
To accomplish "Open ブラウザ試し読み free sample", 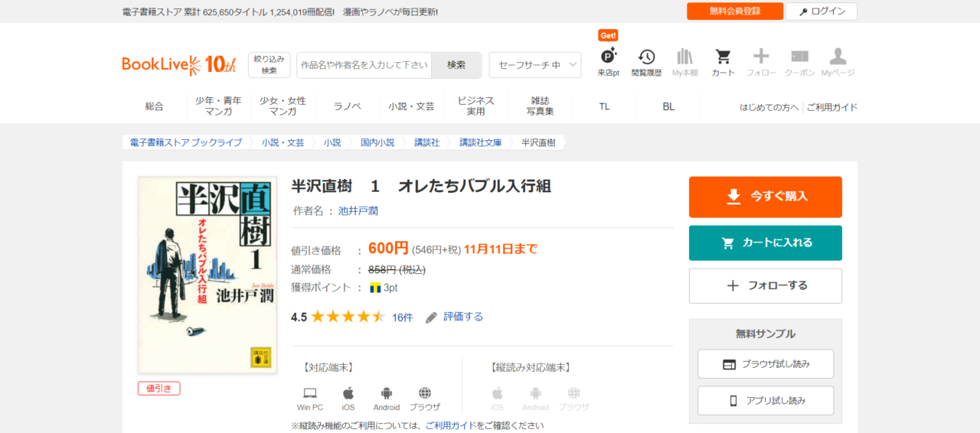I will [765, 364].
